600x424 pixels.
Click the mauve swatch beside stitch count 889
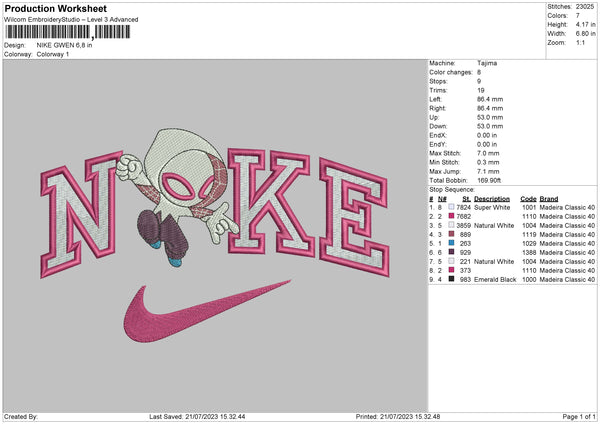point(452,234)
